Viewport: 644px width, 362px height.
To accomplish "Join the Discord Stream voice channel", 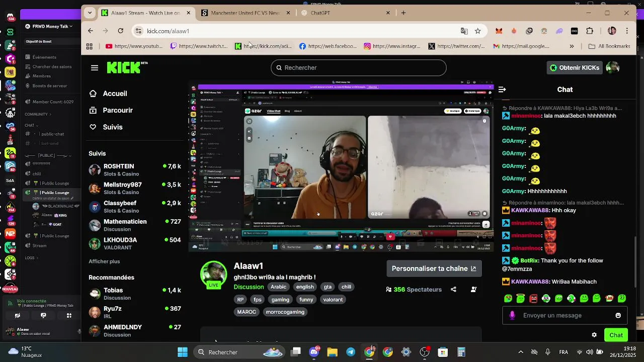I will 39,246.
